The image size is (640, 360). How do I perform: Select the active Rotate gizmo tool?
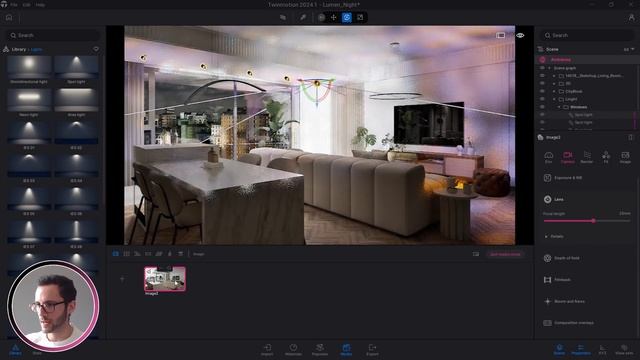(347, 18)
